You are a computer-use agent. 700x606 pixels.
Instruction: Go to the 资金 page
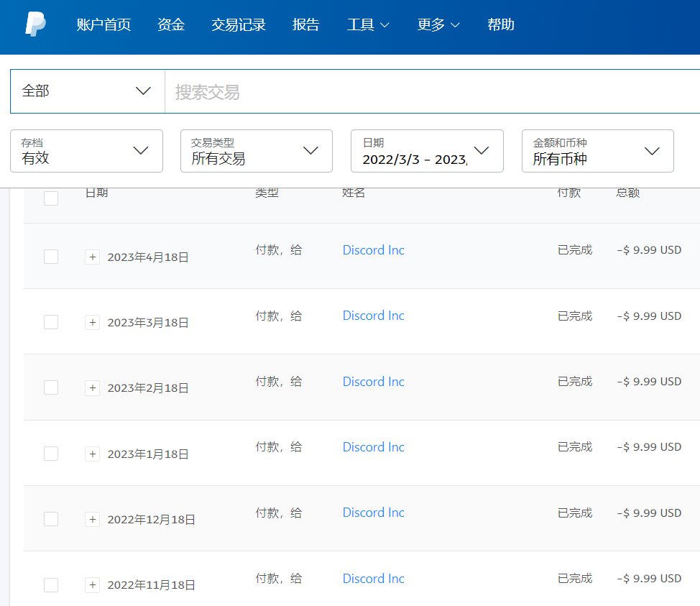click(171, 24)
